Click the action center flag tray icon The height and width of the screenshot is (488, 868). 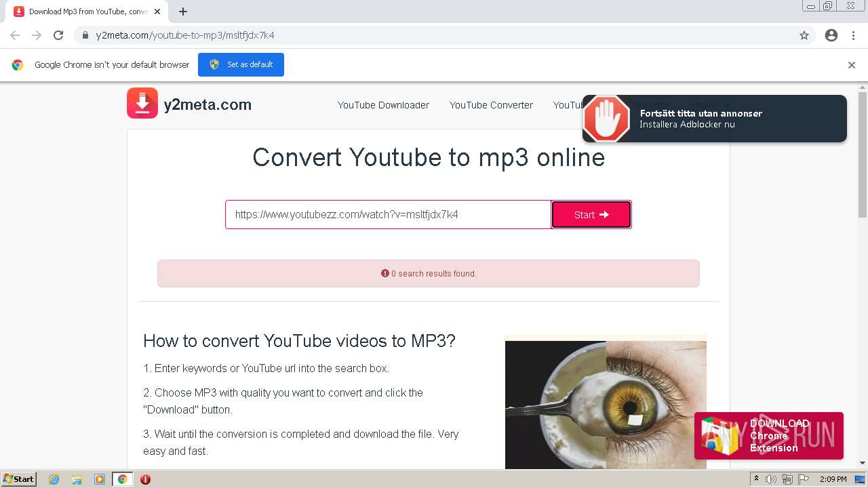tap(803, 479)
